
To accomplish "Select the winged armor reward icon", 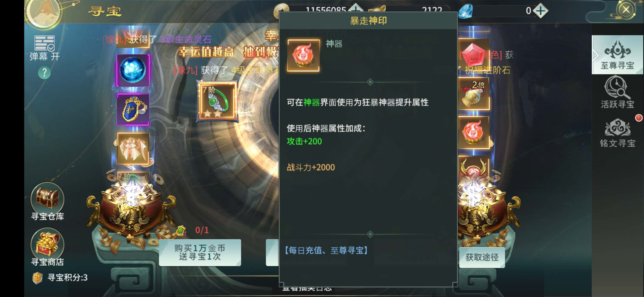I will click(133, 148).
